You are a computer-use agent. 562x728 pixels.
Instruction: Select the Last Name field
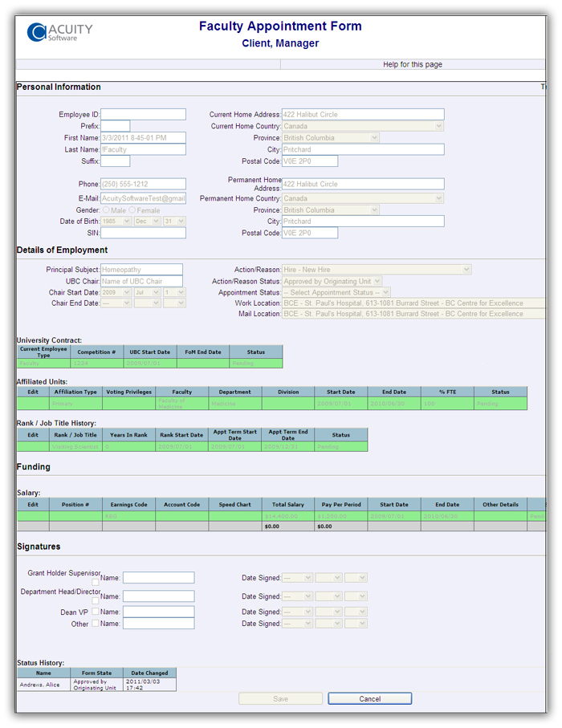(x=143, y=149)
